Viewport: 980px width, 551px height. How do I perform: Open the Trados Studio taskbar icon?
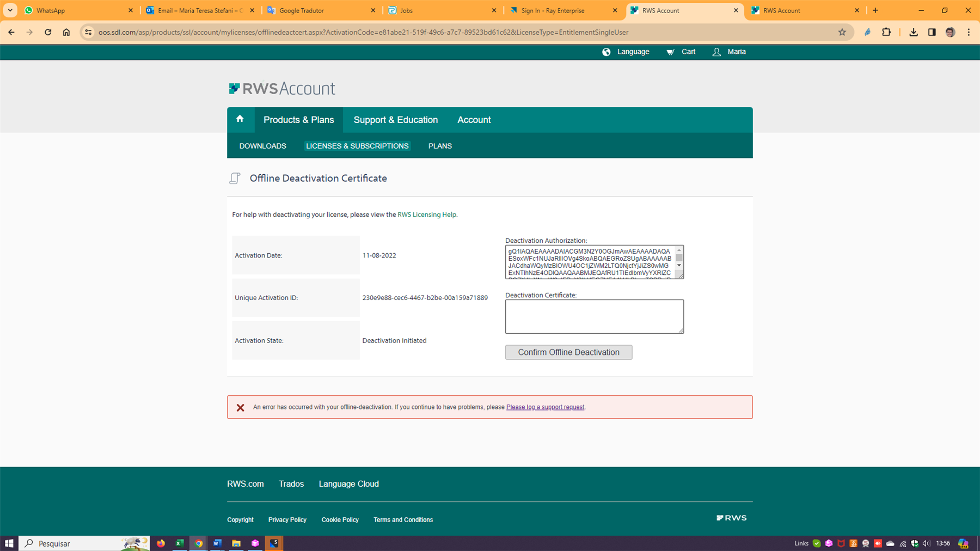pyautogui.click(x=274, y=543)
